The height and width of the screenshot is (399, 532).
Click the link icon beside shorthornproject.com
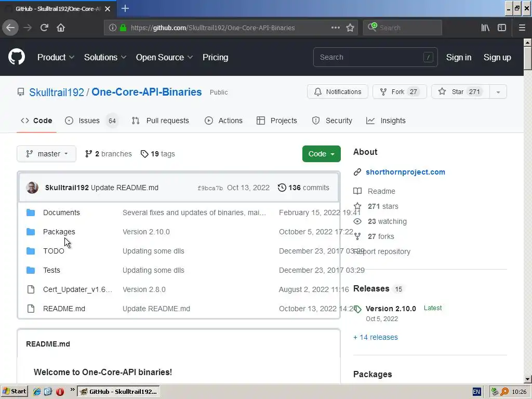coord(357,172)
